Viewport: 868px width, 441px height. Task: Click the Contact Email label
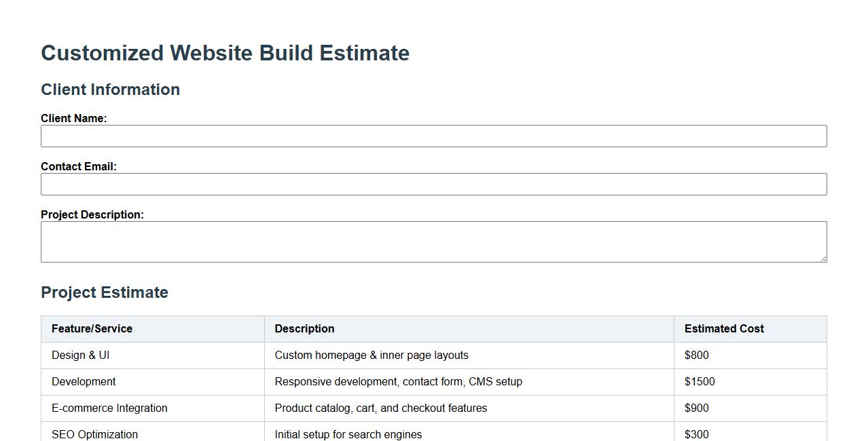click(x=79, y=166)
